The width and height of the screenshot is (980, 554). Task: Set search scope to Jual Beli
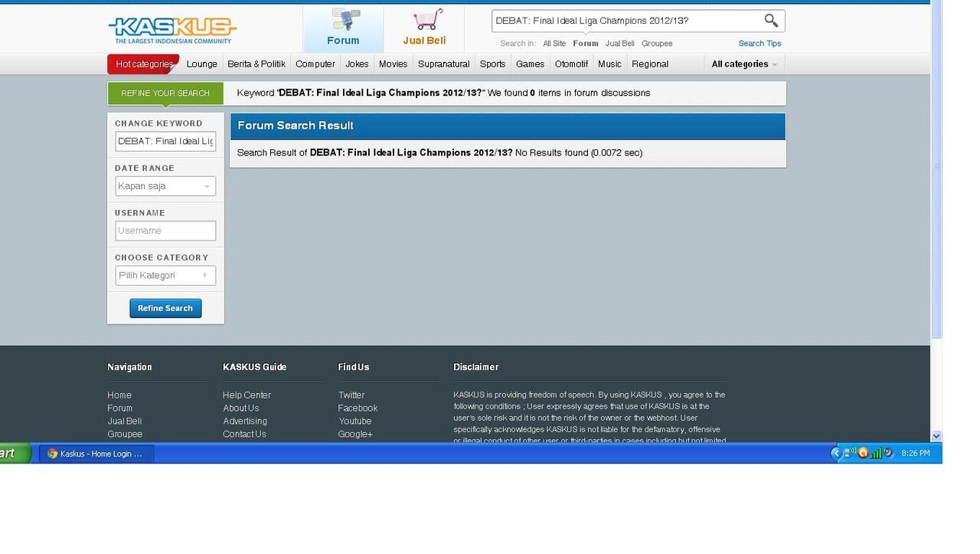(x=620, y=44)
